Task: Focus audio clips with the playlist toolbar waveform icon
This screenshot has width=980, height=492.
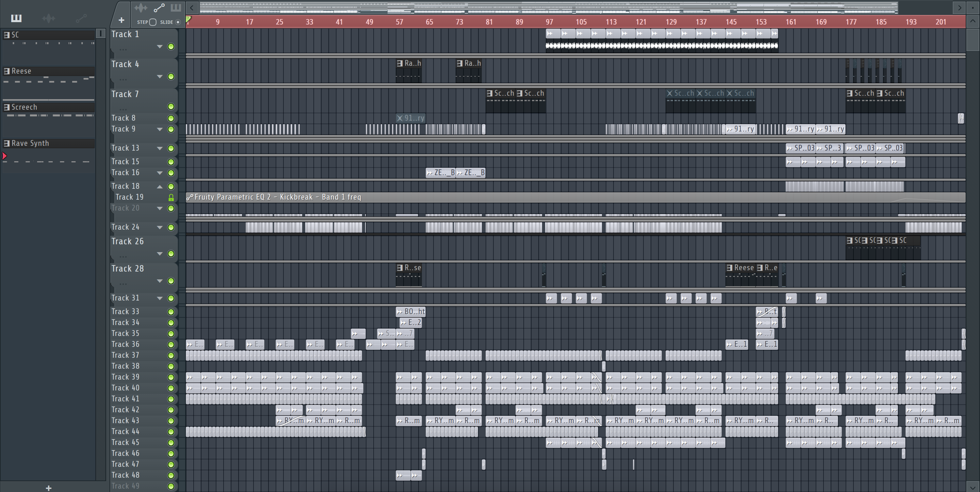Action: [141, 7]
